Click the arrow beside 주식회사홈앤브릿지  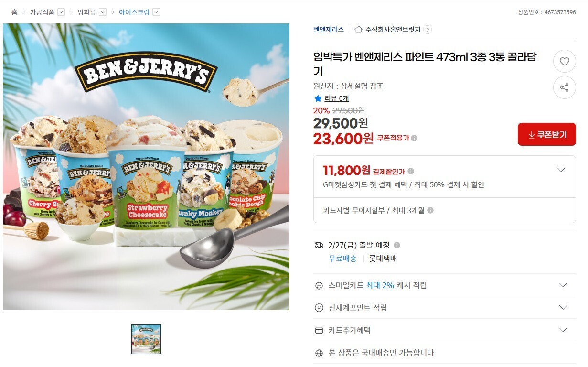[428, 30]
